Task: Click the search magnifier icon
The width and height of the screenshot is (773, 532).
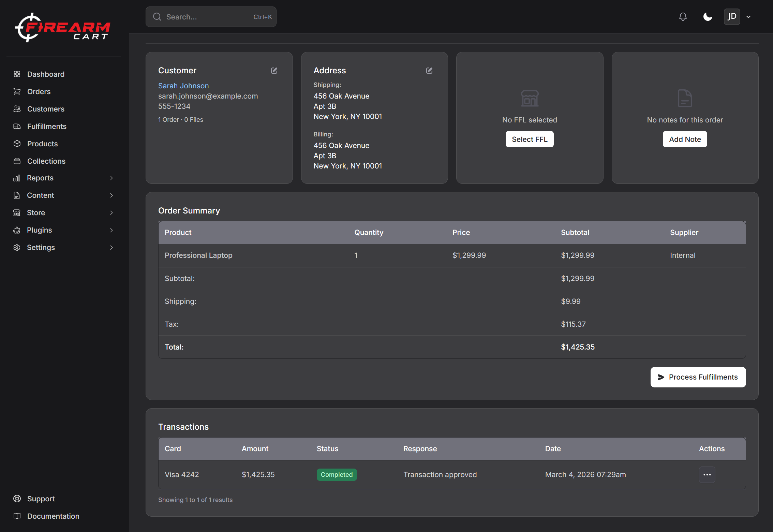Action: coord(157,17)
